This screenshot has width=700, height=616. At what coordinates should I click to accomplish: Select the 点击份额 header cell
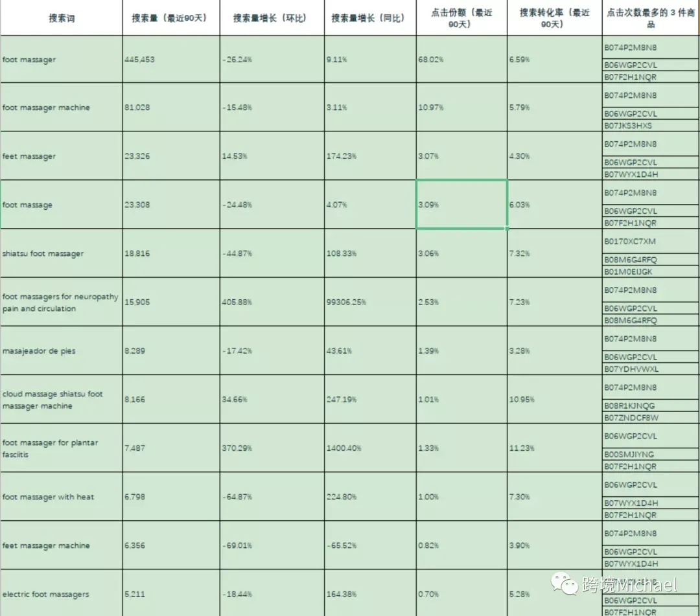coord(461,18)
